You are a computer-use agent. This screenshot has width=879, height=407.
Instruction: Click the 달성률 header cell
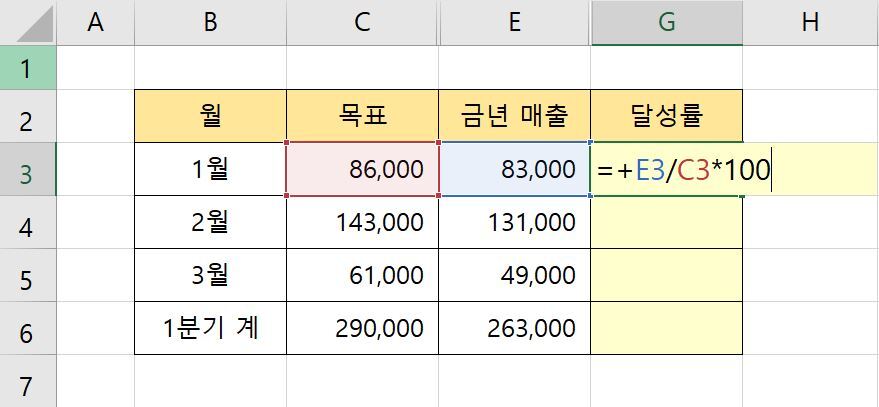(667, 116)
